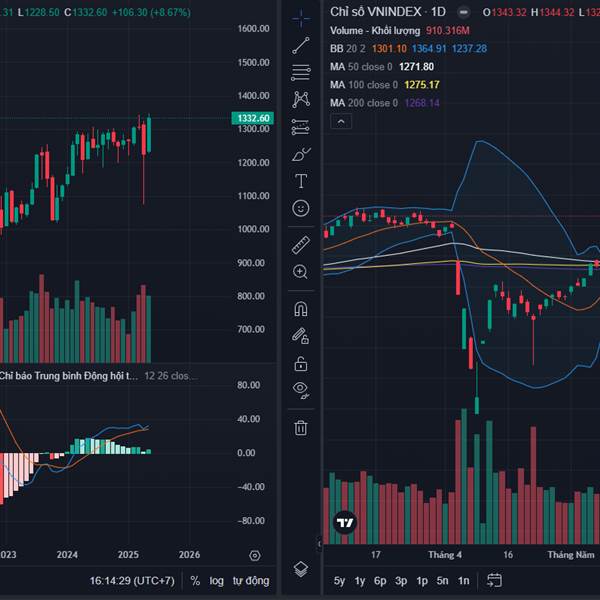Click the 2024 label on left time axis
600x600 pixels.
click(67, 554)
